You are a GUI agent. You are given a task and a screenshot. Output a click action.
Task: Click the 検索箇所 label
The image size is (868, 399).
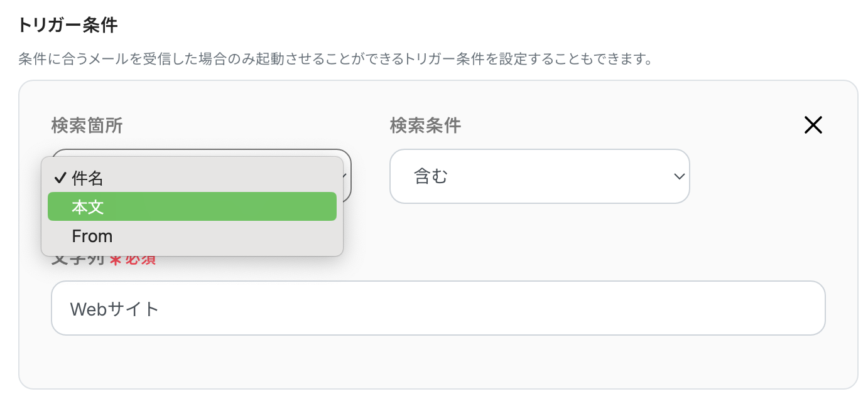click(x=87, y=126)
